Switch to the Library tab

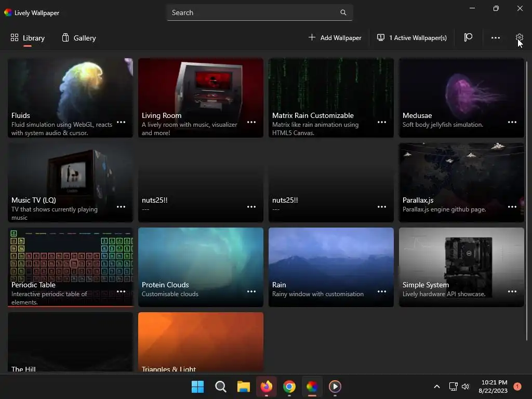(x=28, y=37)
